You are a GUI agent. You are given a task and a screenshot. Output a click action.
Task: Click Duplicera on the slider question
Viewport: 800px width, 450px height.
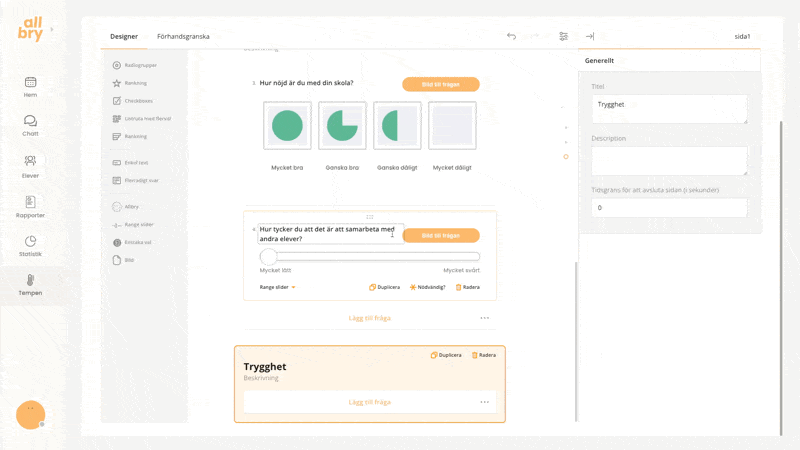coord(384,287)
